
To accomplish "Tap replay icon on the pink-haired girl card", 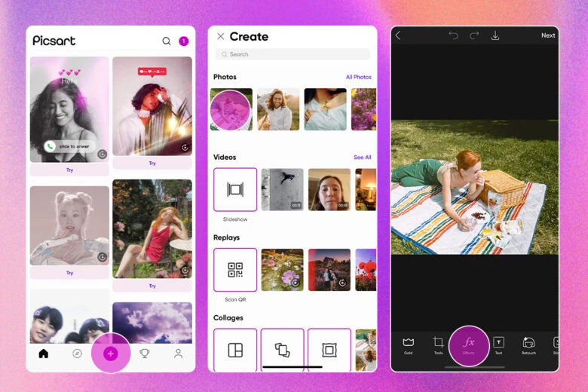I will pos(102,257).
